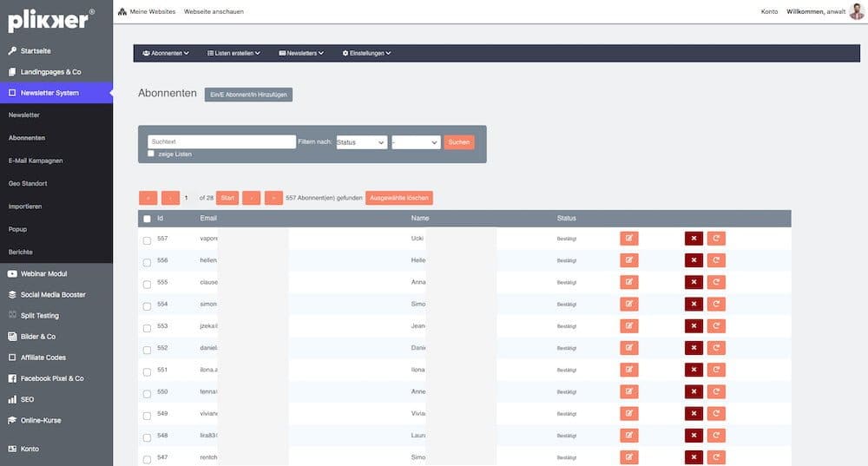The image size is (868, 466).
Task: Click the refresh icon in row 548
Action: point(716,436)
